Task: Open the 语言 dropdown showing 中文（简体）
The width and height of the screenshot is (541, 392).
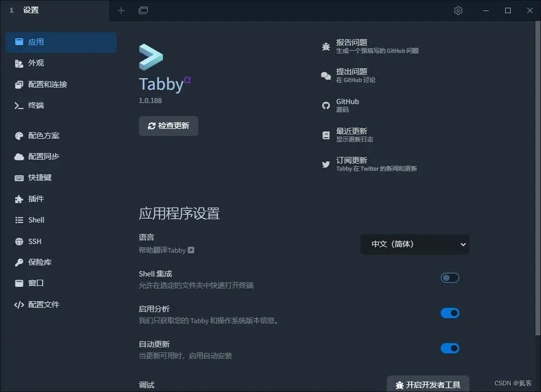Action: coord(415,244)
